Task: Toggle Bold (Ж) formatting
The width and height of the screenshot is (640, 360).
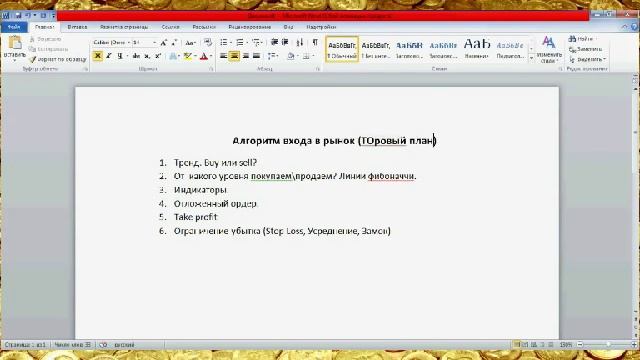Action: [98, 56]
